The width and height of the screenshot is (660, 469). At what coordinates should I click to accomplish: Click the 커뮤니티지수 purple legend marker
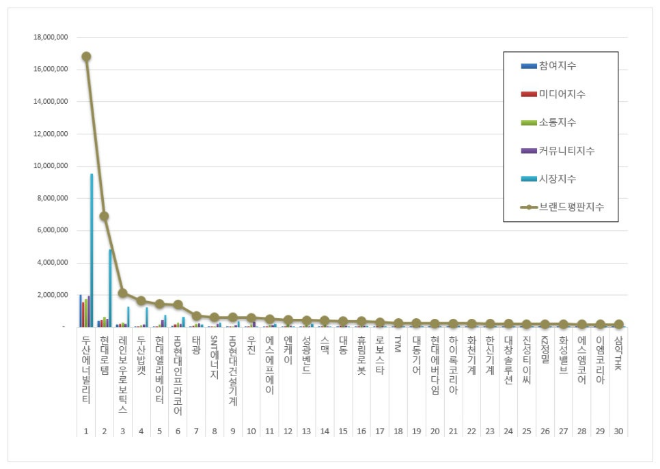click(528, 150)
